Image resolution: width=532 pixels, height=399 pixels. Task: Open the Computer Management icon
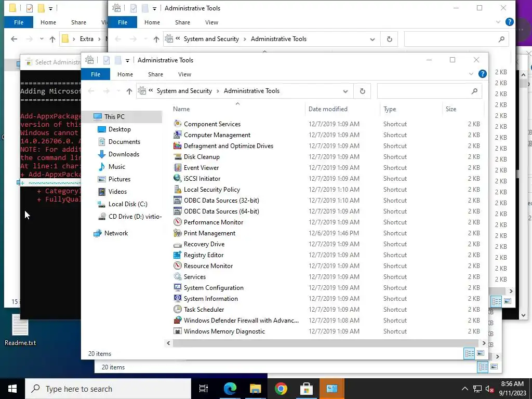point(178,135)
